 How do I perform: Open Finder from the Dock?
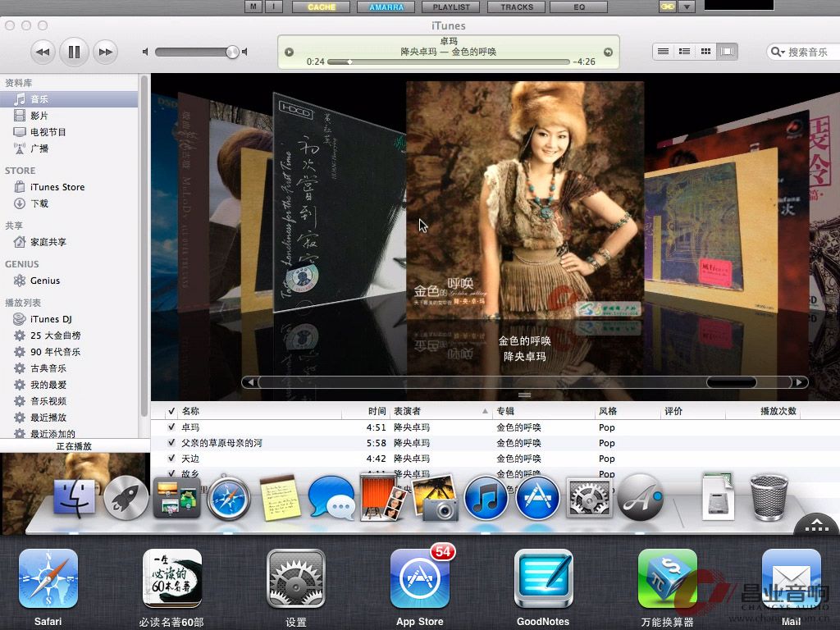[75, 498]
